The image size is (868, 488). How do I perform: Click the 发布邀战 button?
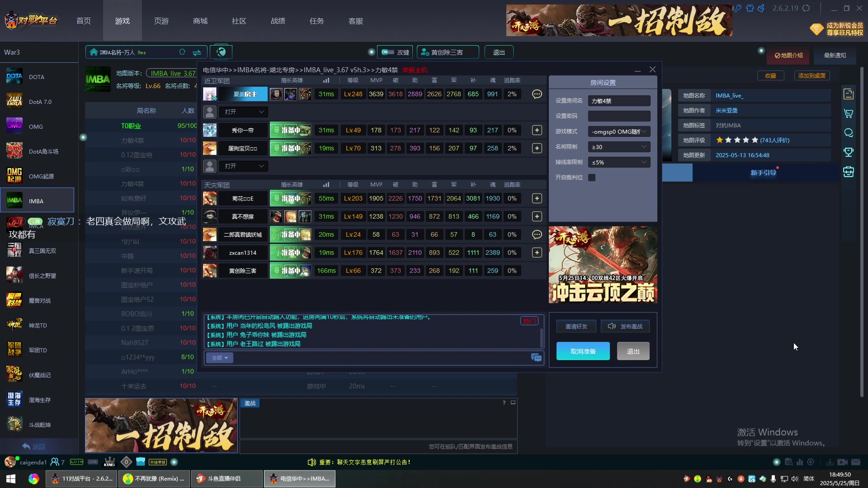click(x=625, y=326)
